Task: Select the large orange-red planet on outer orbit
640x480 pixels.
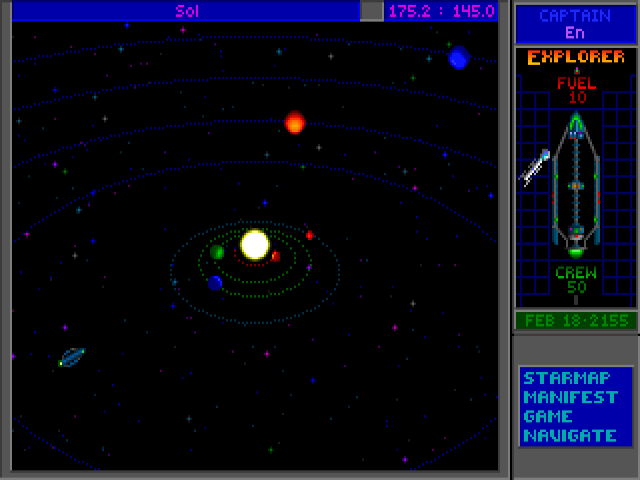Action: coord(294,123)
